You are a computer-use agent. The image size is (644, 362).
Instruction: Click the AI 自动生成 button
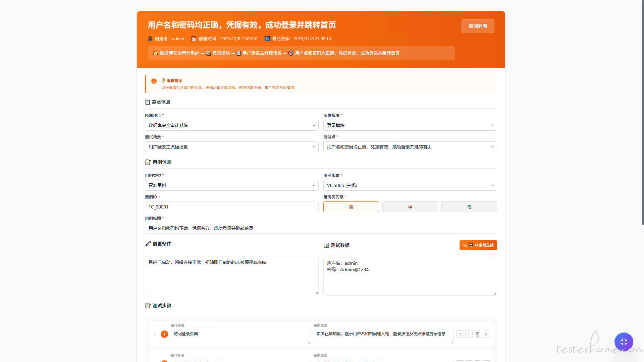[x=478, y=245]
